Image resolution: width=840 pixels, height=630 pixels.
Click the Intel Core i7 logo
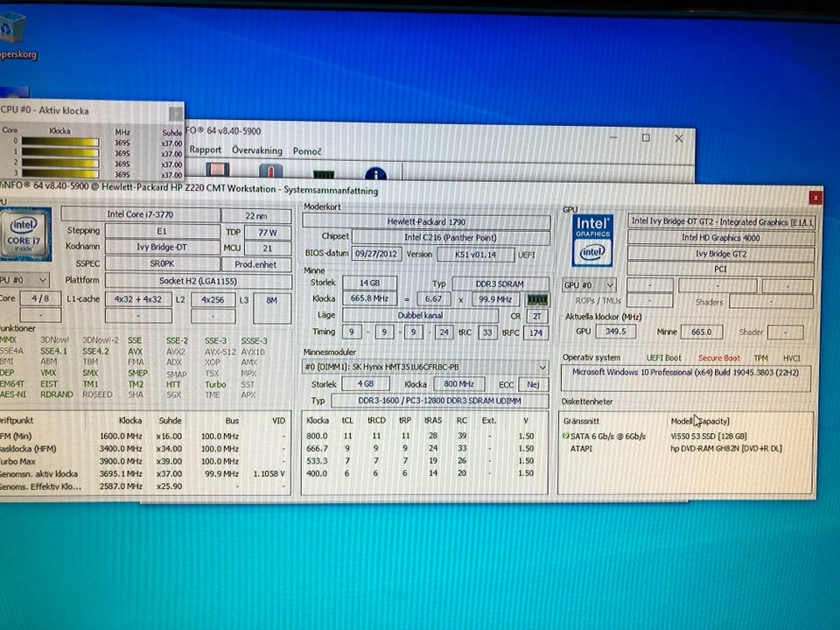click(24, 234)
